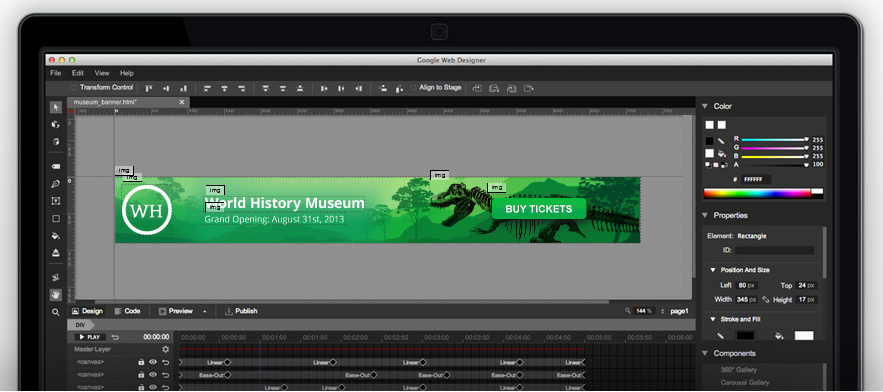The width and height of the screenshot is (883, 392).
Task: Select the Paint Bucket fill tool
Action: coord(55,235)
